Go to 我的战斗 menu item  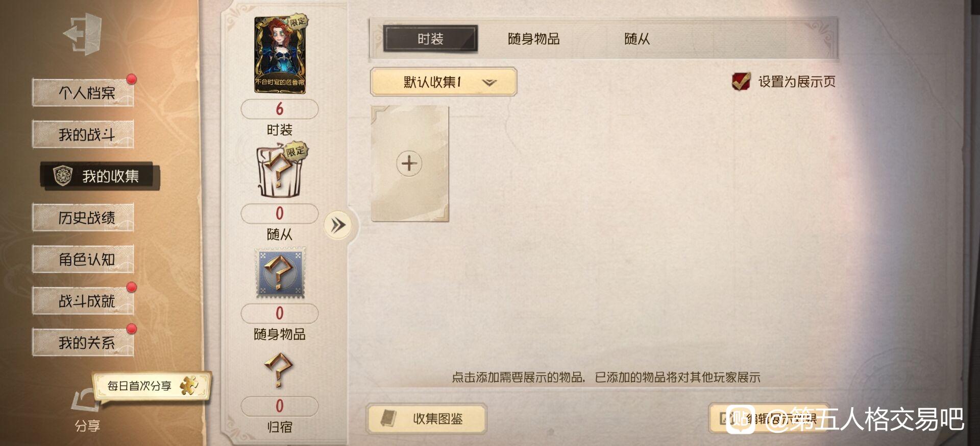point(83,134)
